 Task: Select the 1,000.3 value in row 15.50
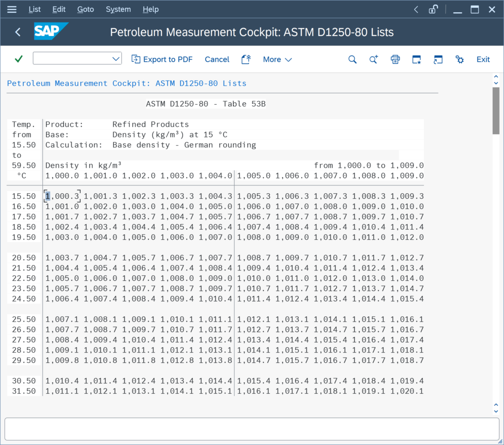[62, 196]
